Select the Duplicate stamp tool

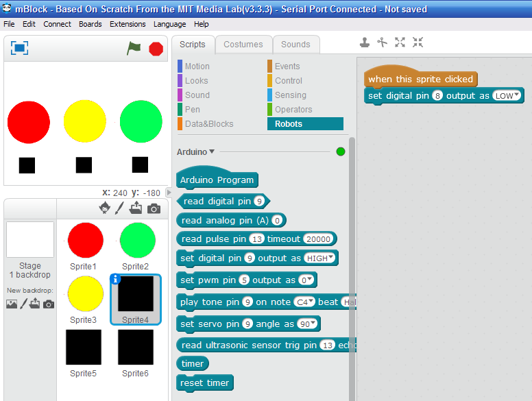pos(365,42)
